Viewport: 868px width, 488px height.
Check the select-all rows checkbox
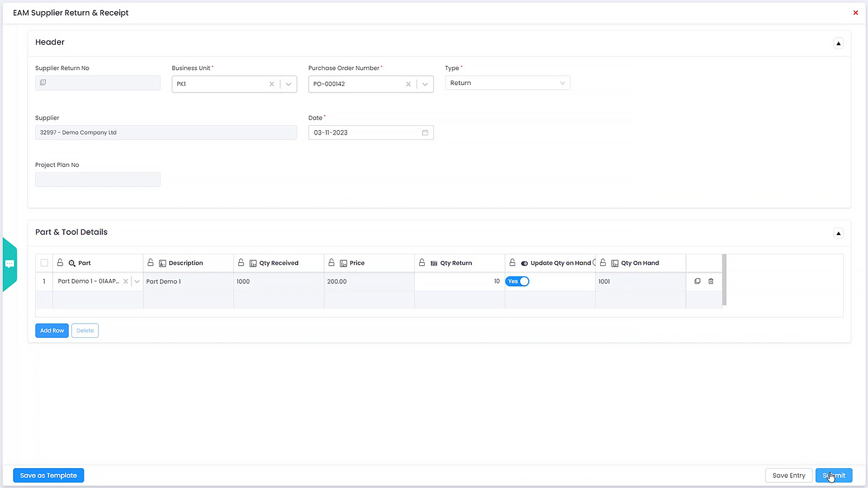pyautogui.click(x=44, y=263)
